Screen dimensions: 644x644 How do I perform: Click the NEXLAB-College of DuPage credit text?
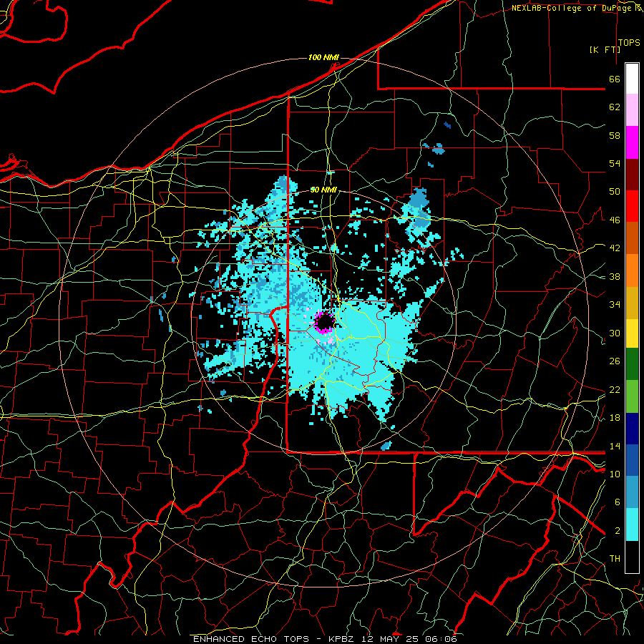[574, 8]
